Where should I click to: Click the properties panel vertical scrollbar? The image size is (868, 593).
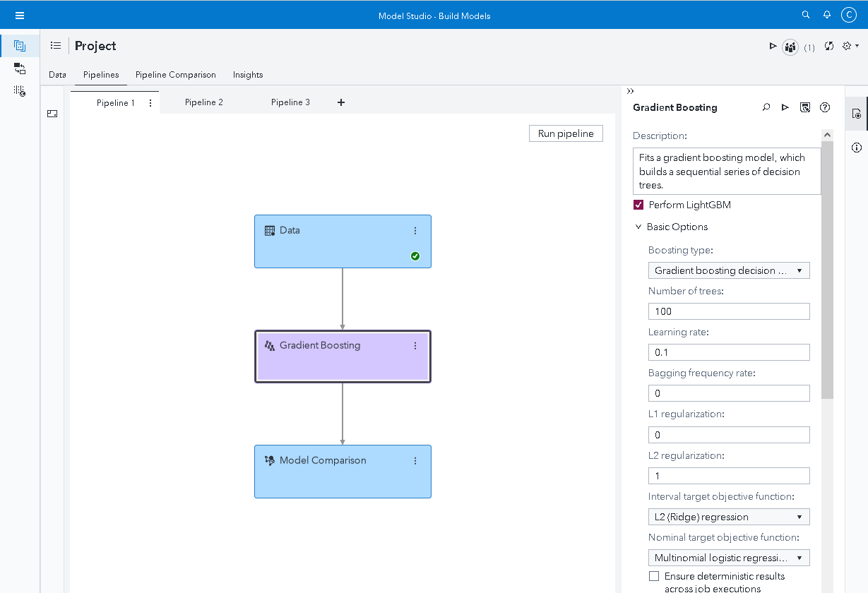tap(828, 268)
